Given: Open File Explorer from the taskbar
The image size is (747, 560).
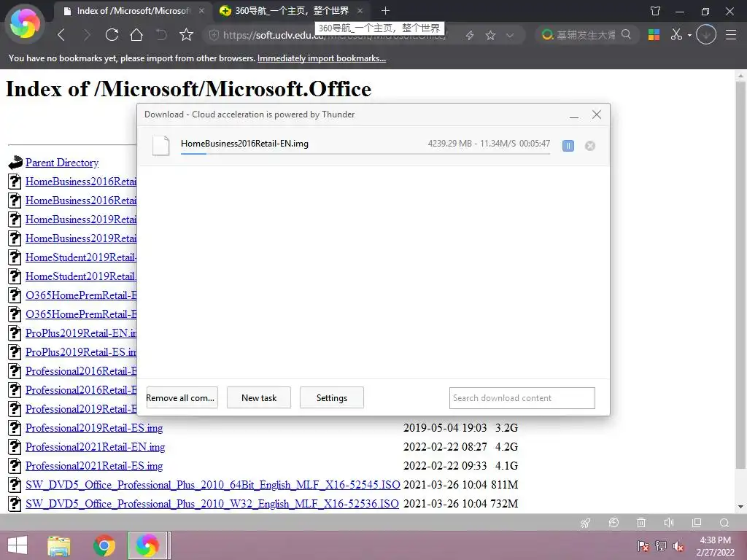Looking at the screenshot, I should pos(58,545).
